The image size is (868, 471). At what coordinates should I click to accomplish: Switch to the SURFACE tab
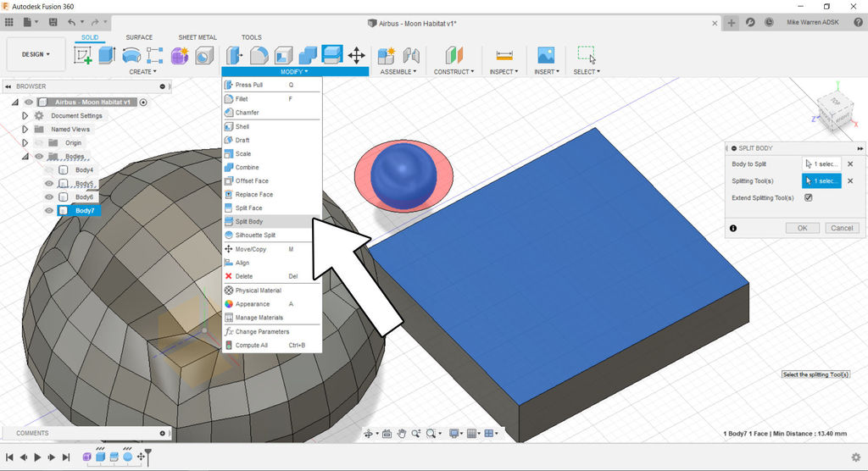coord(139,37)
